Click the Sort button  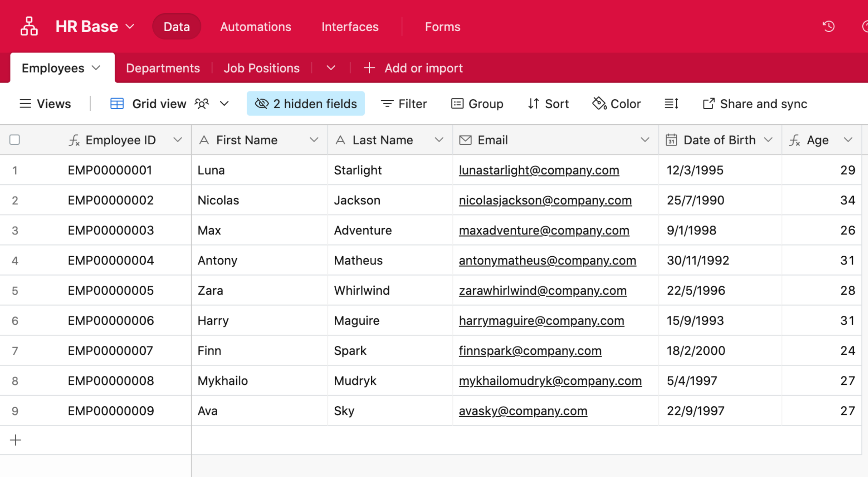pos(548,104)
